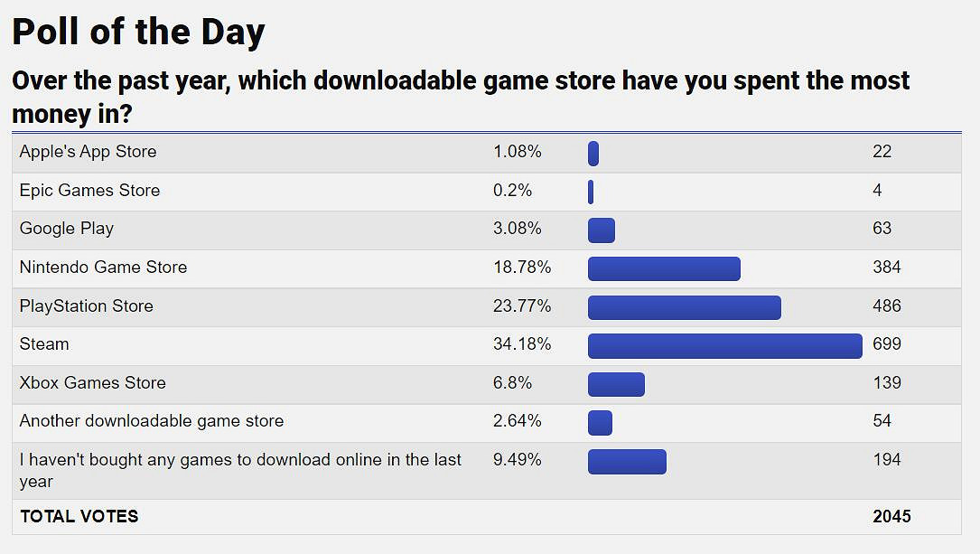Click the haven't bought any games bar

[x=627, y=462]
